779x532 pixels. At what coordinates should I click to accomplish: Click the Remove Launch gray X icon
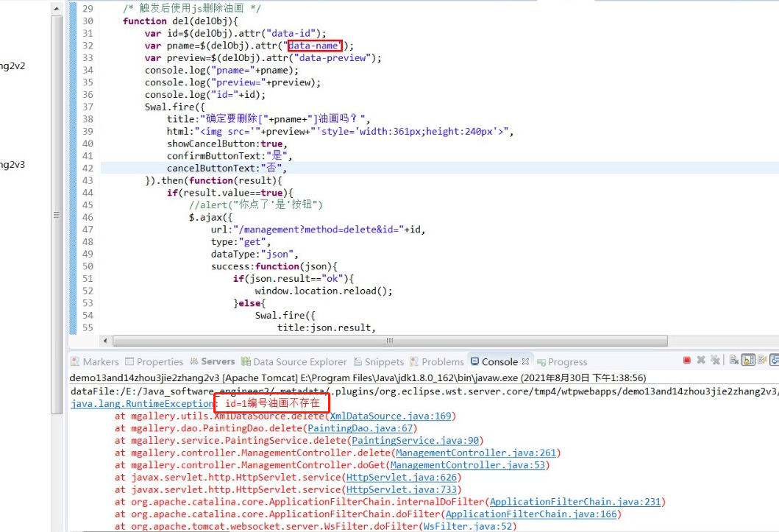pos(701,360)
